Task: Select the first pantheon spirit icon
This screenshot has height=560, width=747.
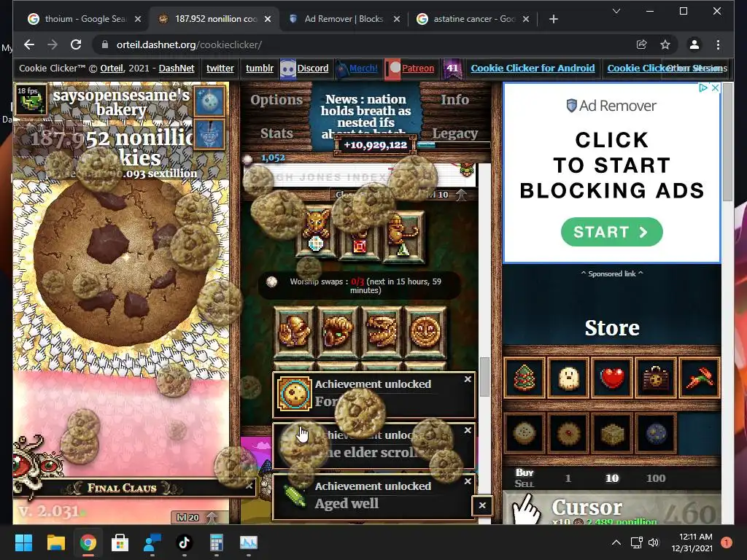Action: click(x=293, y=332)
